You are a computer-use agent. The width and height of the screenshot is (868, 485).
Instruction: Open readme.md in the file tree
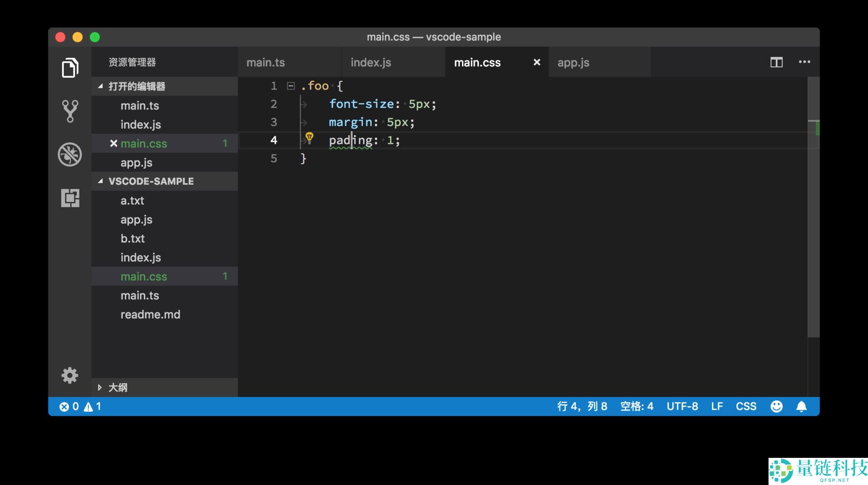(x=165, y=314)
